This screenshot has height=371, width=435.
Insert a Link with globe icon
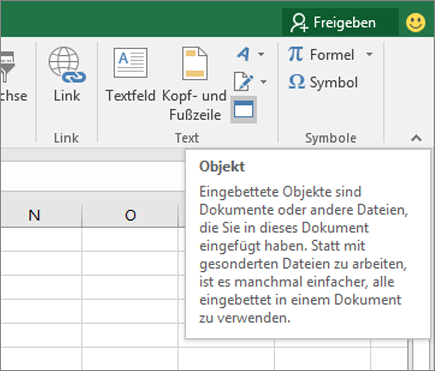click(67, 75)
